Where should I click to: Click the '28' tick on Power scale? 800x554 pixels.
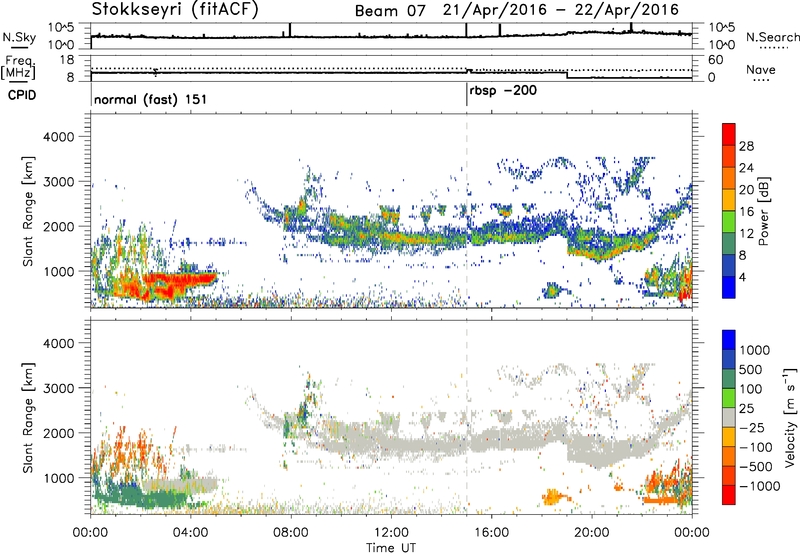[x=746, y=146]
